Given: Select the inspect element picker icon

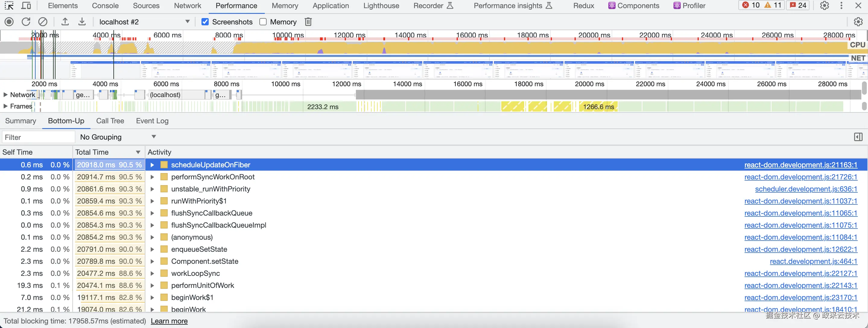Looking at the screenshot, I should [x=9, y=6].
